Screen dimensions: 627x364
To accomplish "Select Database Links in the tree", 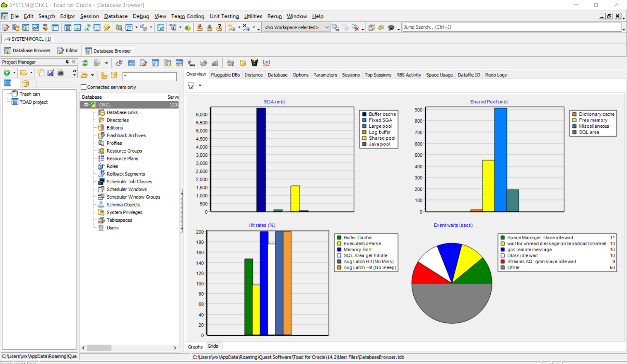I will point(122,113).
